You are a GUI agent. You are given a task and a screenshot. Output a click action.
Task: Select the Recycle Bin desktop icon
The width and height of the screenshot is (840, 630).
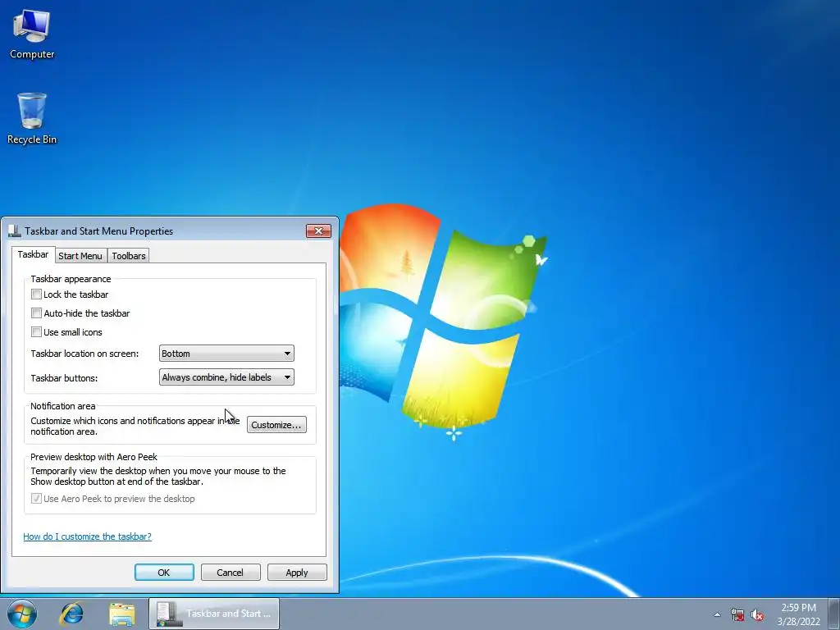coord(32,118)
